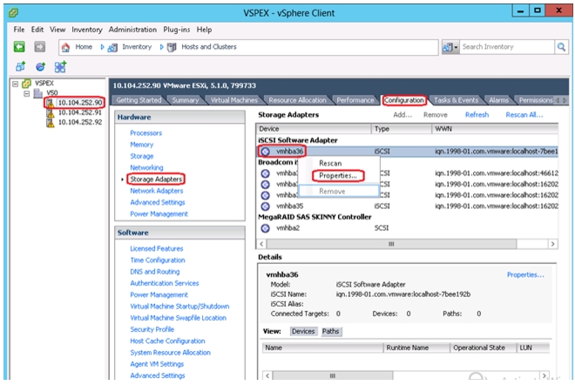Collapse the VSPEX tree node
This screenshot has width=575, height=392.
(15, 84)
